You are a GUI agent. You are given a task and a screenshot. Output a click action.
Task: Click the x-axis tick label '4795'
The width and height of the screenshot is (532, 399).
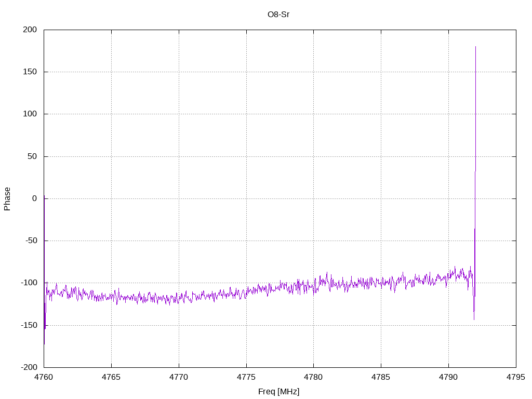(516, 377)
